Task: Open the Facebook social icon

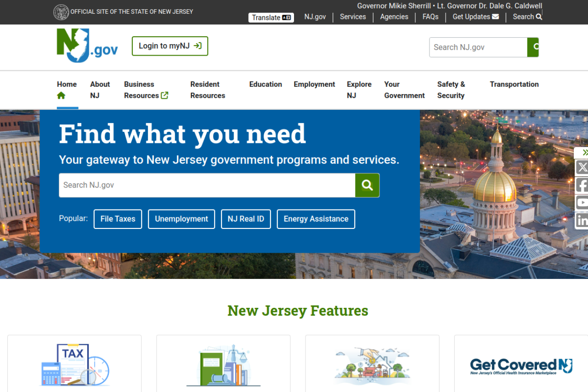Action: [x=582, y=185]
